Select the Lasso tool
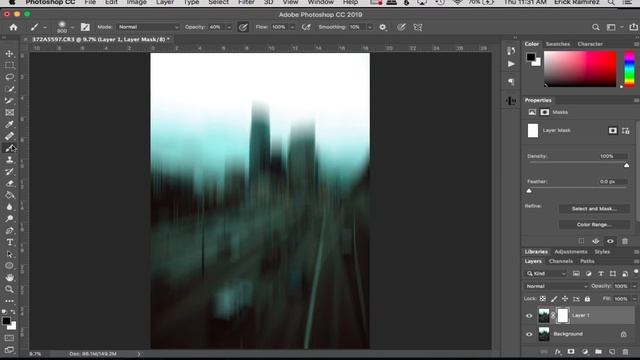The image size is (640, 360). pyautogui.click(x=9, y=77)
